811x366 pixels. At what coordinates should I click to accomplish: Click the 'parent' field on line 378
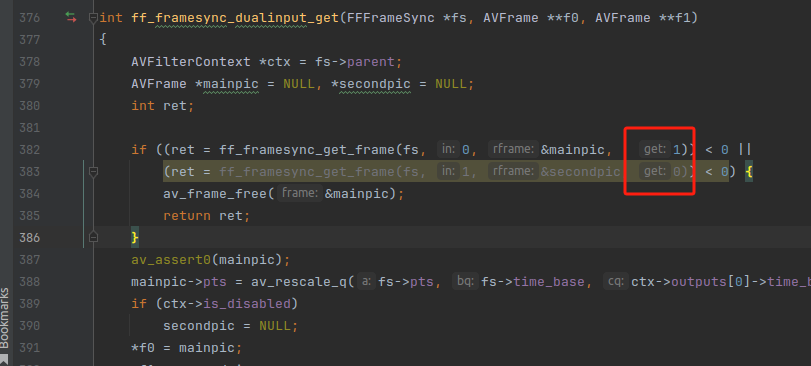click(371, 62)
